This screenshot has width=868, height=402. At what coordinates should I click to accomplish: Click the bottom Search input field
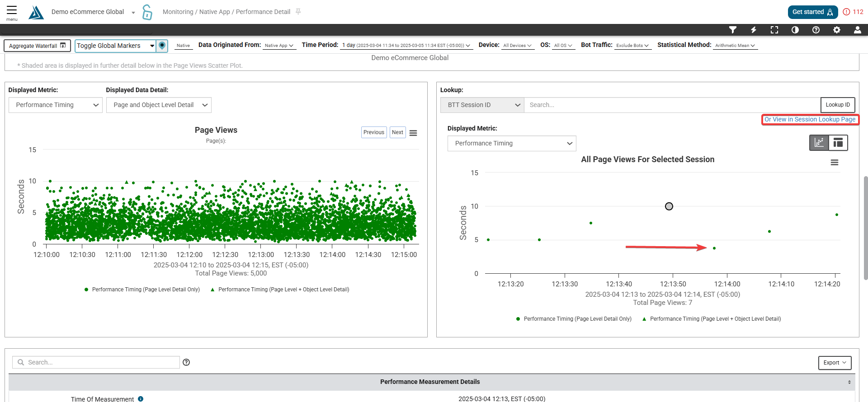click(x=96, y=362)
